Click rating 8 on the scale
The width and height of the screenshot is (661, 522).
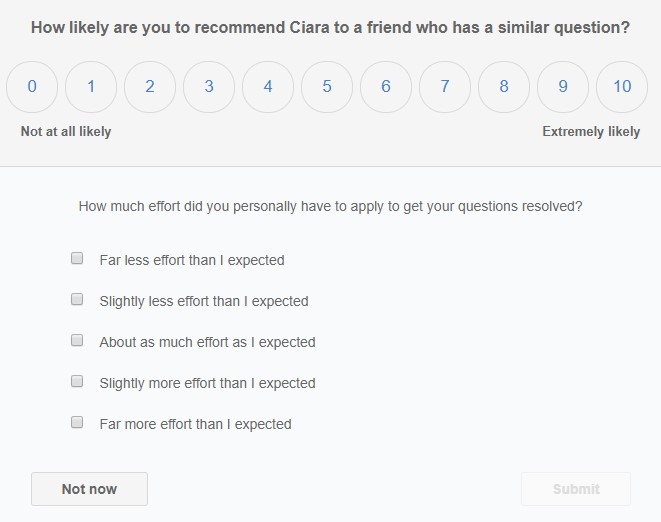coord(504,87)
